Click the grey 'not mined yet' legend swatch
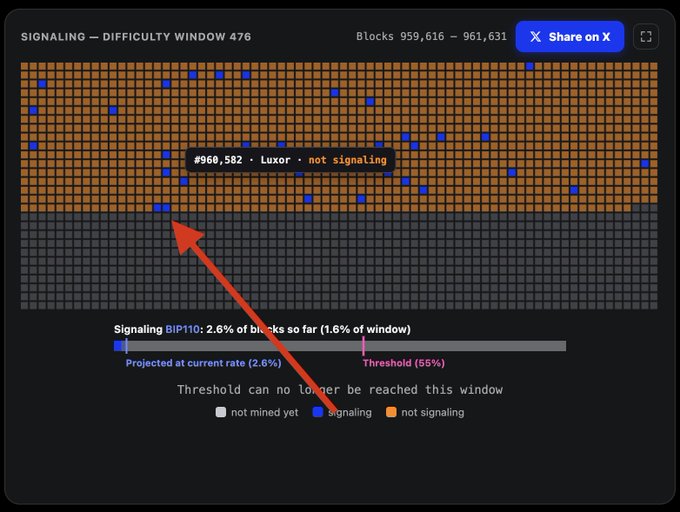680x512 pixels. [221, 412]
